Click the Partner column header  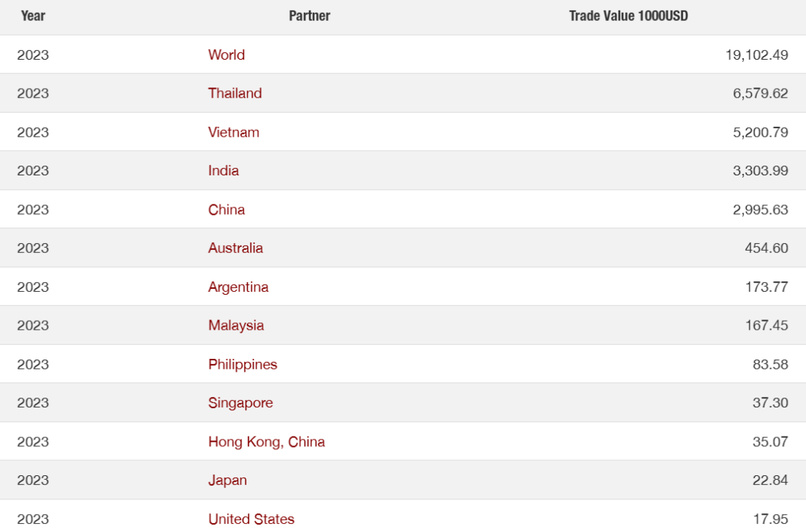pos(310,16)
